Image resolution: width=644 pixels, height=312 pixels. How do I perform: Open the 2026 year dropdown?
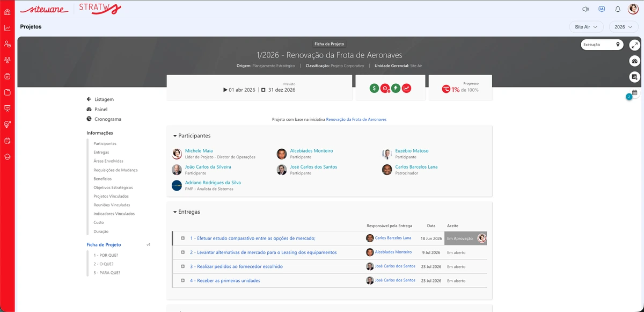tap(623, 27)
